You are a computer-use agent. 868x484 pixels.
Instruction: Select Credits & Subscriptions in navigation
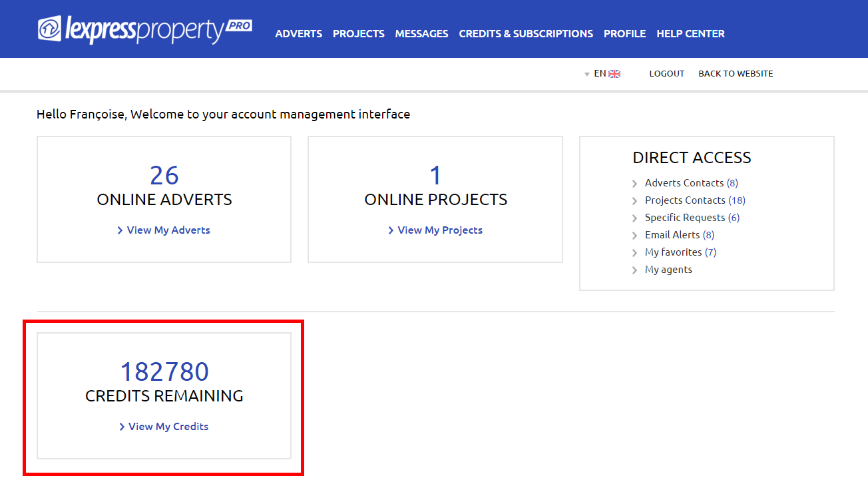click(x=526, y=33)
